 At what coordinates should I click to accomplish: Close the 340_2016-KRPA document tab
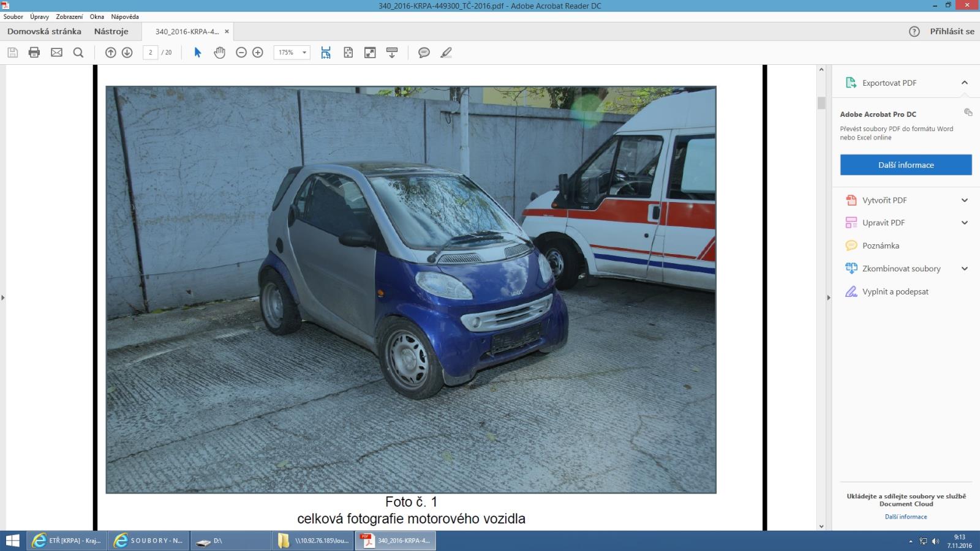[x=227, y=31]
